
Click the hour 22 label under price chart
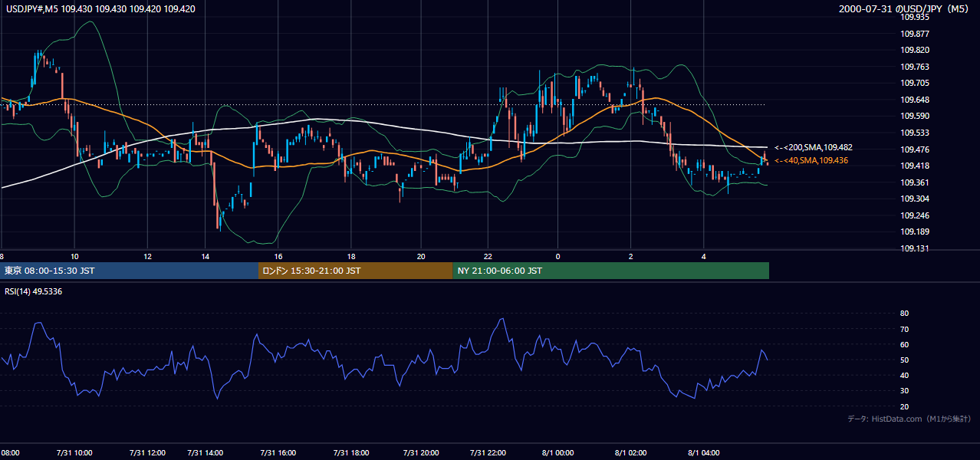click(488, 256)
